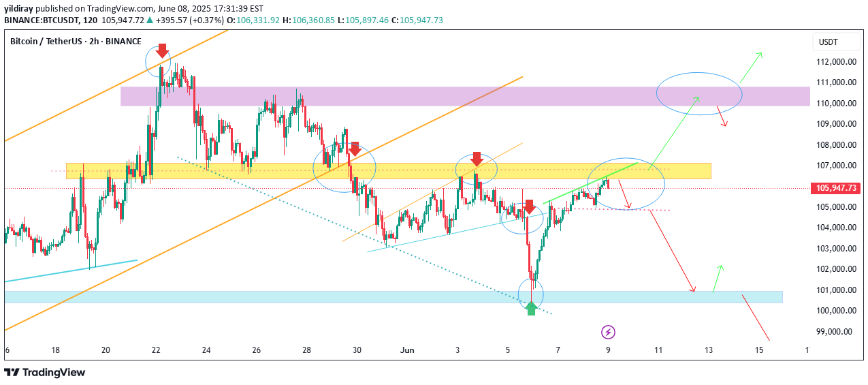
Task: Click date 22 on the time axis
Action: [156, 350]
